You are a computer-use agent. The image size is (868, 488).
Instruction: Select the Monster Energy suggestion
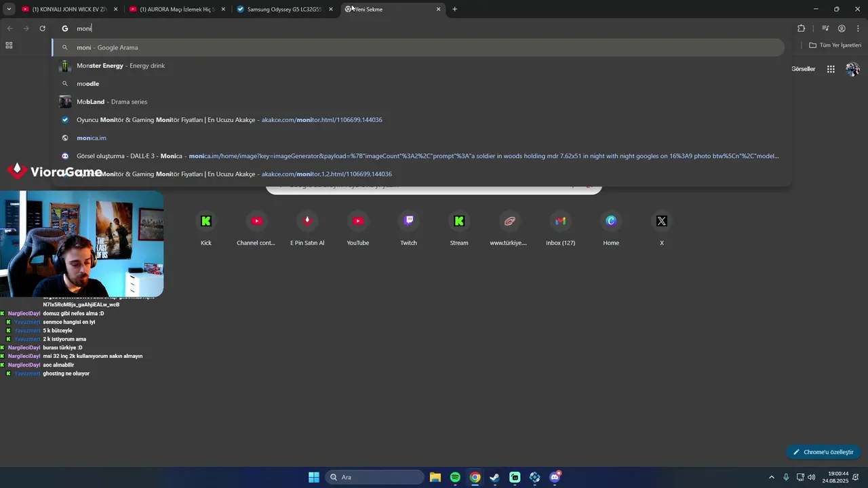coord(418,66)
